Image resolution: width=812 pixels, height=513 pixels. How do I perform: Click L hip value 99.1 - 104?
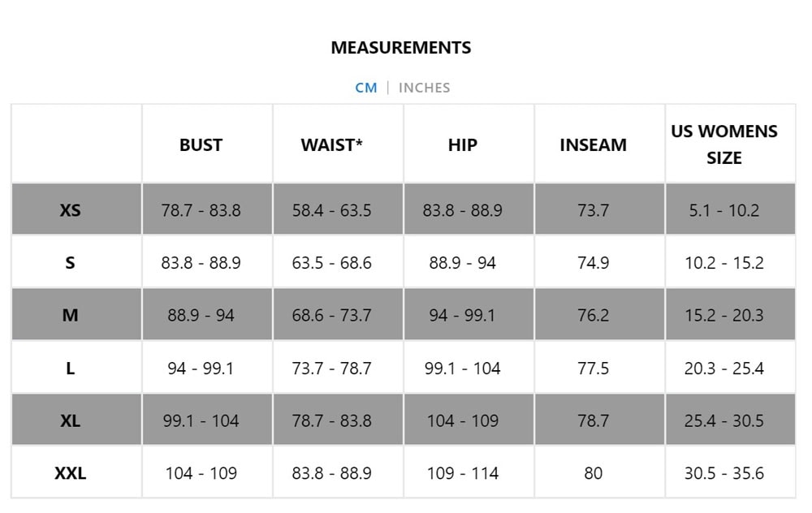(x=462, y=369)
